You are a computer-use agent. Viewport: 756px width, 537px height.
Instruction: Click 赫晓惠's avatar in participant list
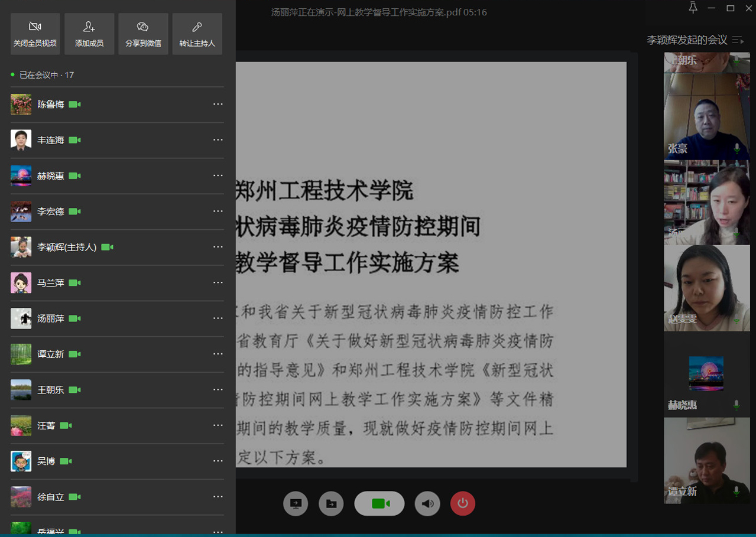click(21, 175)
